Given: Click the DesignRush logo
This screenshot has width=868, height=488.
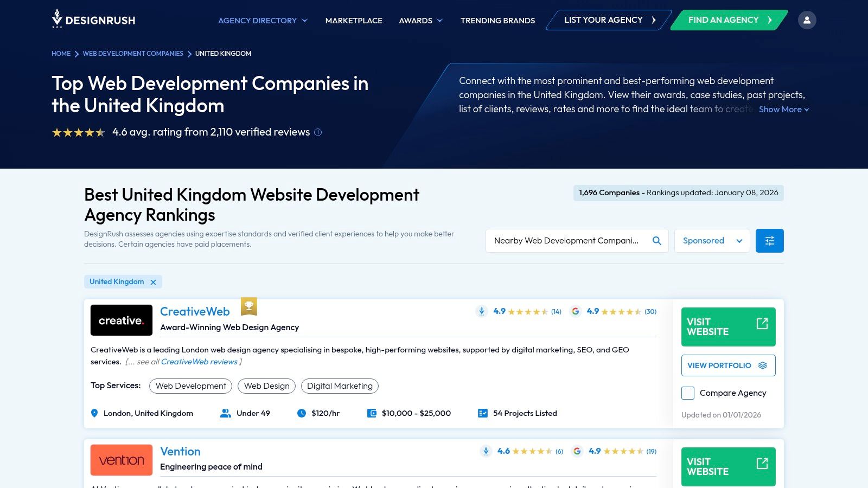Looking at the screenshot, I should point(92,20).
